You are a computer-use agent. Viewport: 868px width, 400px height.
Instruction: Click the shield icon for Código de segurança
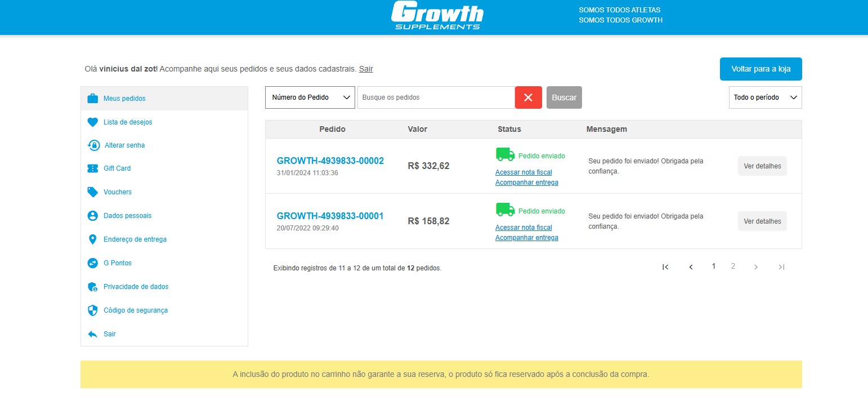click(93, 310)
